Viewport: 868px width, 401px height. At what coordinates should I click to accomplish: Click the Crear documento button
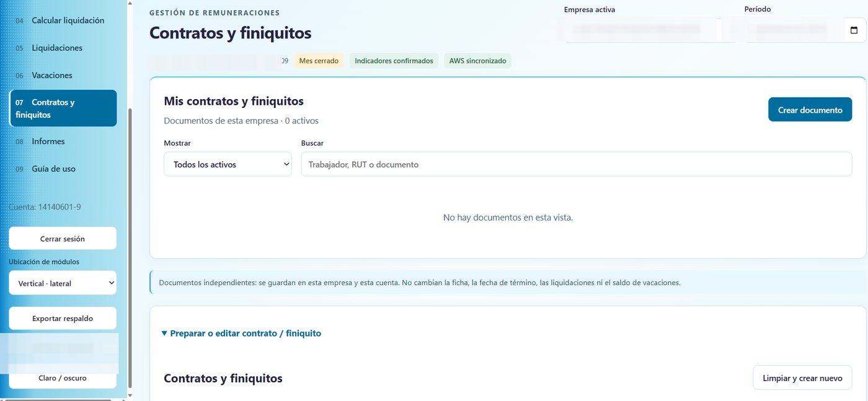[810, 110]
